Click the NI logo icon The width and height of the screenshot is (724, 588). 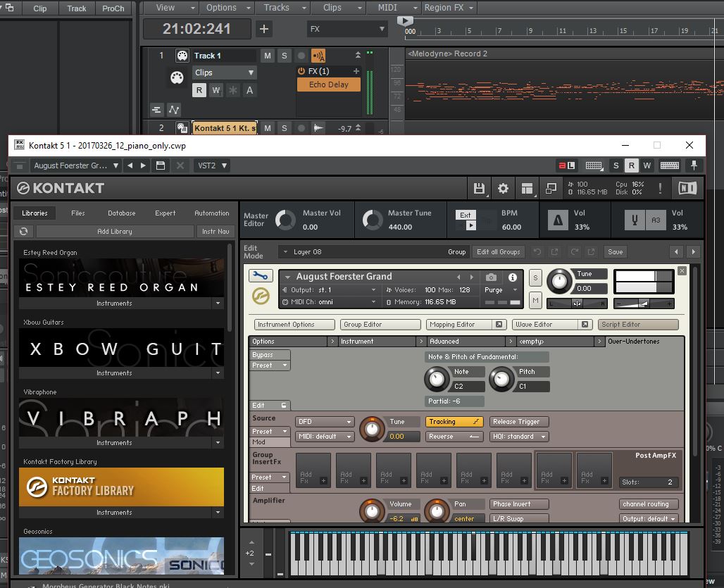pyautogui.click(x=687, y=188)
